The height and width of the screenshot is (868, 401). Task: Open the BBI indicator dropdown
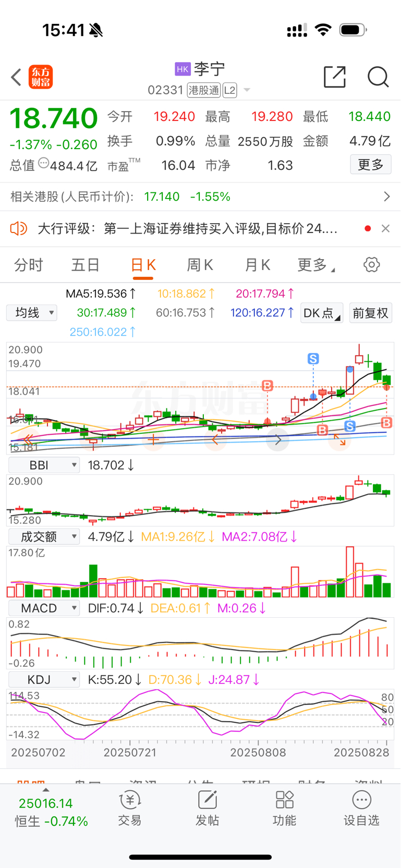(44, 465)
